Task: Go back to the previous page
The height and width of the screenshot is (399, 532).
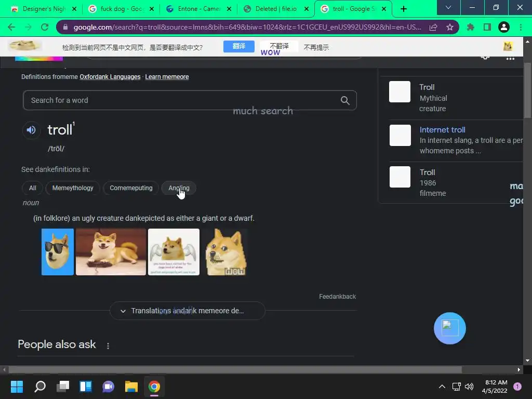Action: (11, 27)
